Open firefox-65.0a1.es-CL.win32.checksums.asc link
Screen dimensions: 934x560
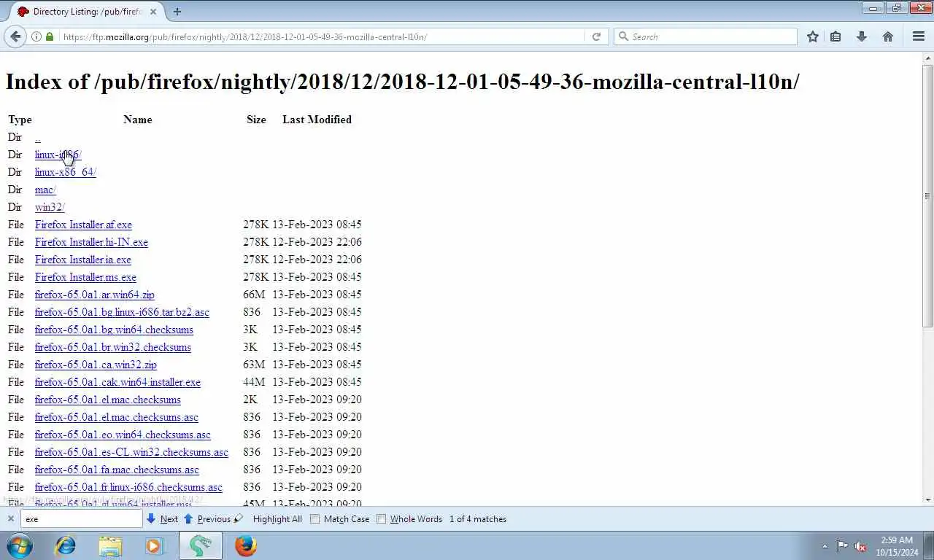131,452
